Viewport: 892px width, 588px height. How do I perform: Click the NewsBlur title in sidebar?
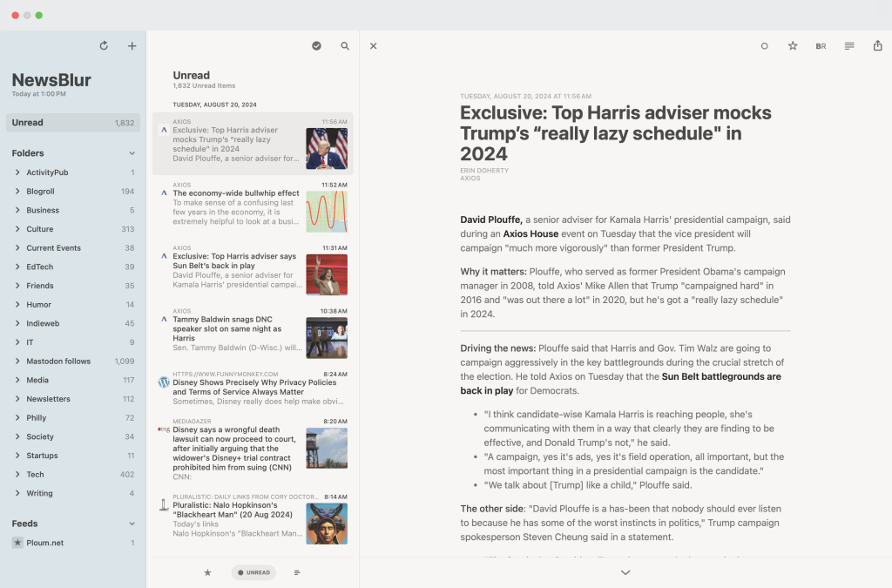click(x=51, y=80)
